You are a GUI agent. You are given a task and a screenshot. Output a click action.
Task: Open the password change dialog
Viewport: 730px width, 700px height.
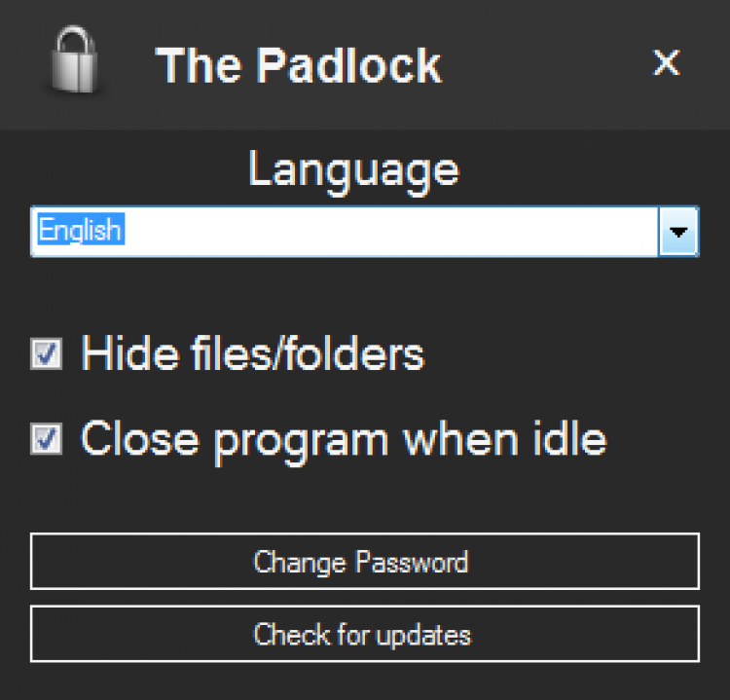[364, 562]
